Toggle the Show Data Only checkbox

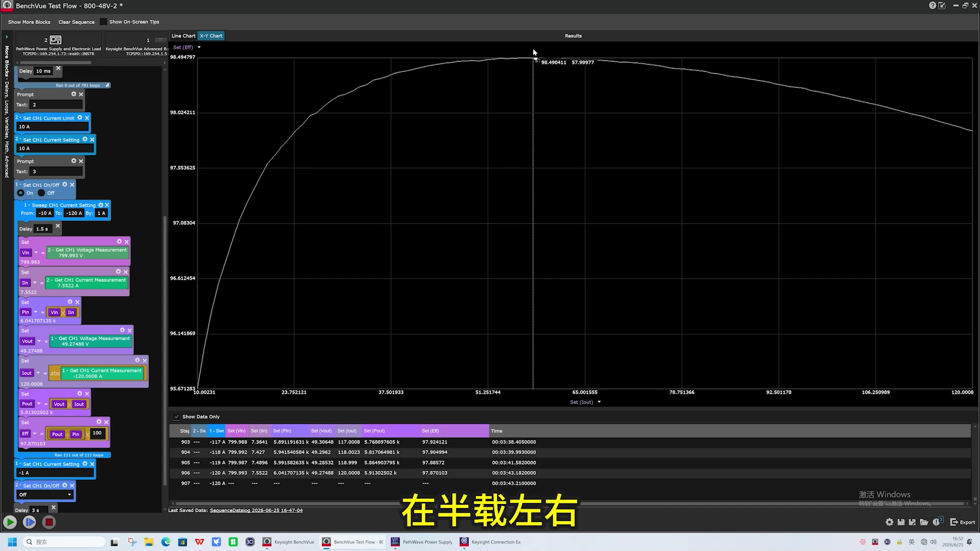point(176,417)
